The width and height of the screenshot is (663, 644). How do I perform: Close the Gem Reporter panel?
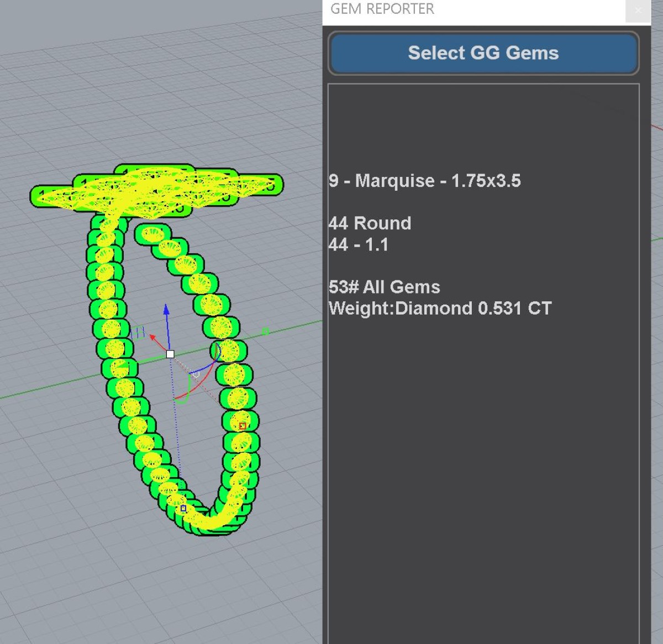pyautogui.click(x=638, y=11)
